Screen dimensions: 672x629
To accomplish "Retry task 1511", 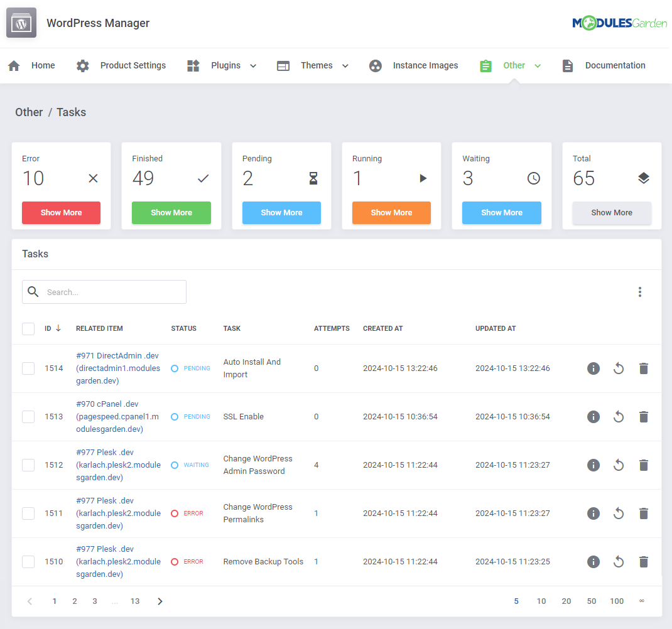I will pyautogui.click(x=619, y=513).
